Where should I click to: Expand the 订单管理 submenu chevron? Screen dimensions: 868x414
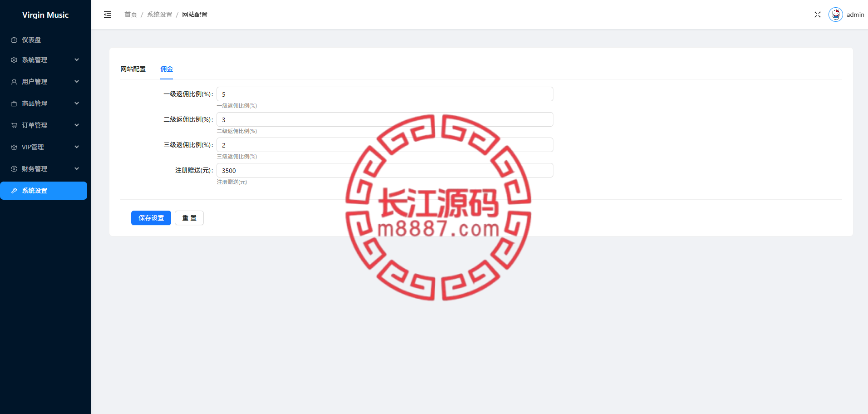pos(77,125)
